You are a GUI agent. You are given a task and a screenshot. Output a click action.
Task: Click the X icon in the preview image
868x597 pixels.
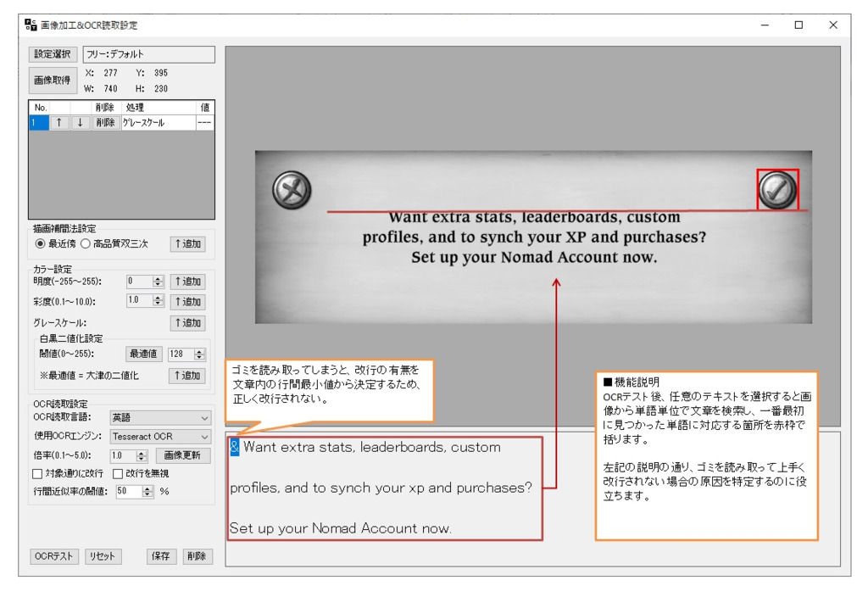[x=292, y=190]
